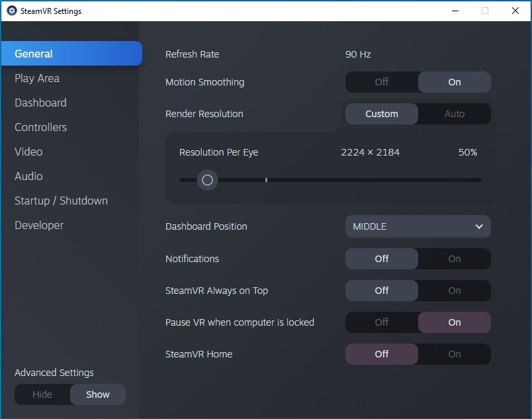Turn Motion Smoothing On
This screenshot has width=532, height=419.
coord(455,82)
